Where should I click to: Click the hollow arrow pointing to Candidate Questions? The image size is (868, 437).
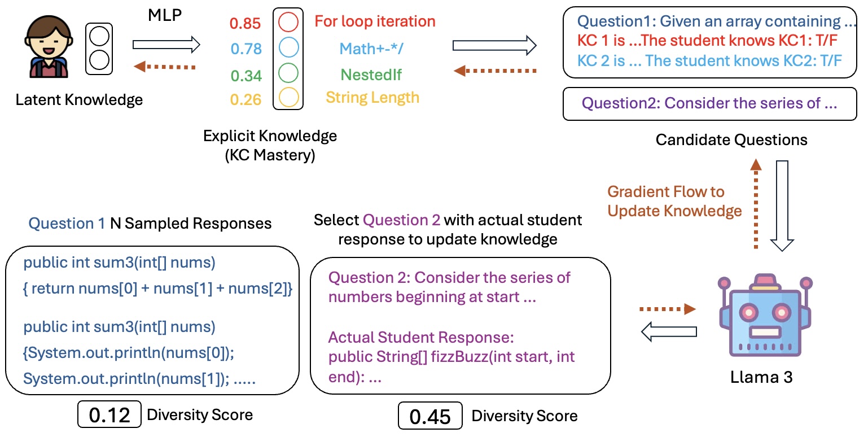pyautogui.click(x=494, y=45)
